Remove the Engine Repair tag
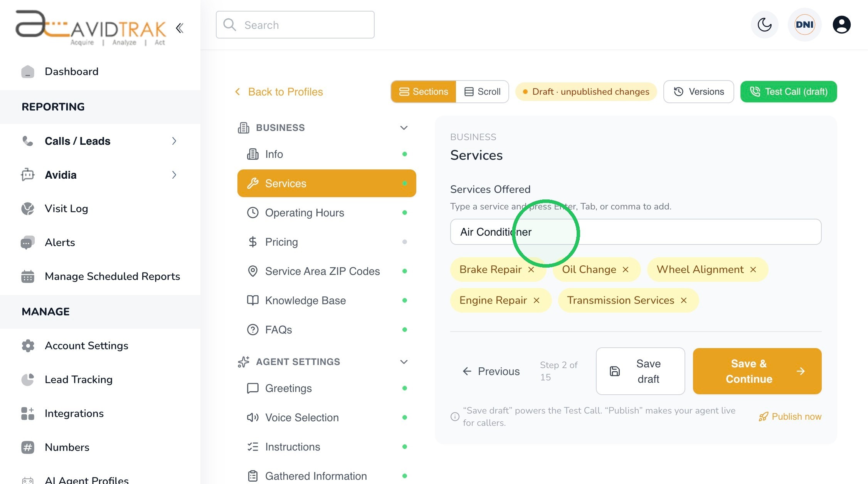Image resolution: width=868 pixels, height=484 pixels. (x=537, y=300)
